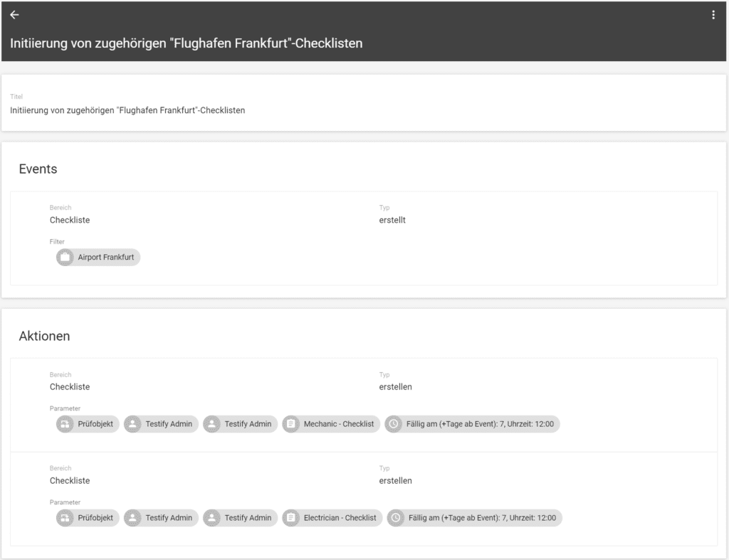Click the second Testify Admin chip in first action
Image resolution: width=729 pixels, height=560 pixels.
point(241,424)
